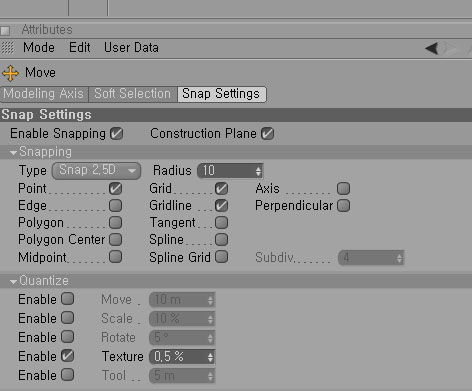
Task: Toggle the Enable Snapping checkbox
Action: click(117, 134)
